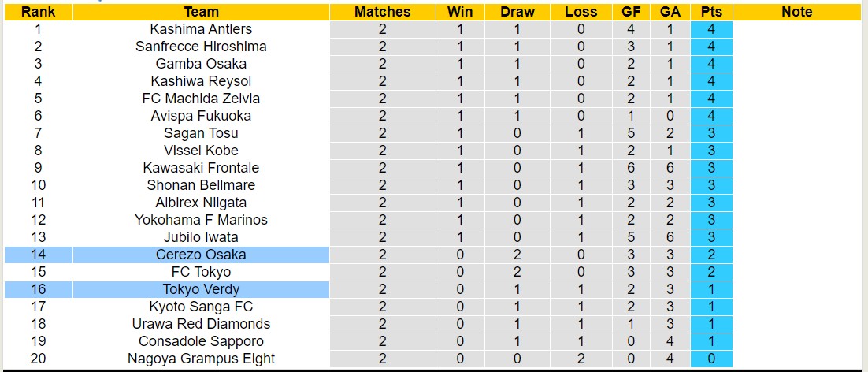Click the Loss column header
The image size is (868, 372).
click(581, 12)
